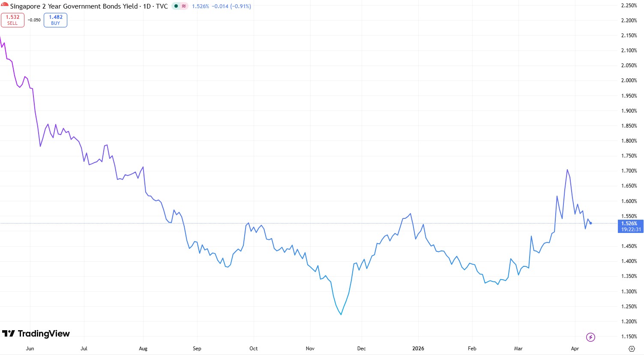
Task: Click the last price dot on the chart line
Action: pyautogui.click(x=590, y=223)
